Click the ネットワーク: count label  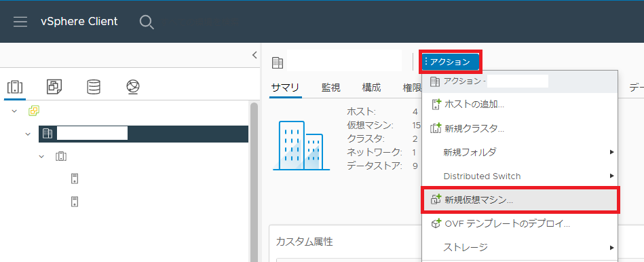(374, 152)
